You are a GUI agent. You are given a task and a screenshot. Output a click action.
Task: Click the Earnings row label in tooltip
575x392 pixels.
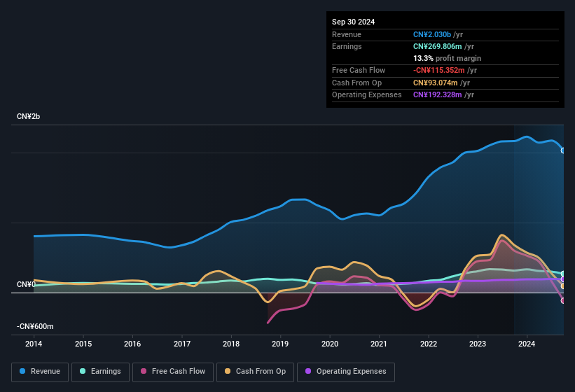point(347,46)
